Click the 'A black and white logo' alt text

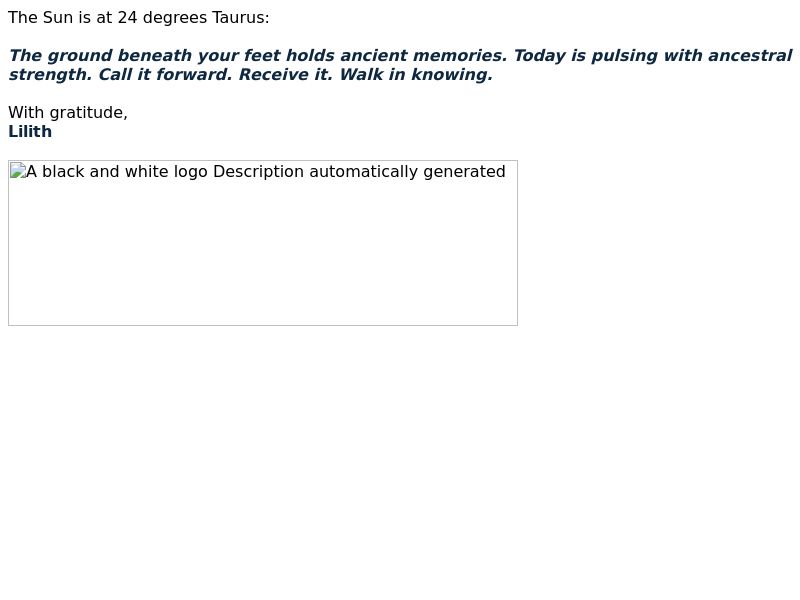117,171
